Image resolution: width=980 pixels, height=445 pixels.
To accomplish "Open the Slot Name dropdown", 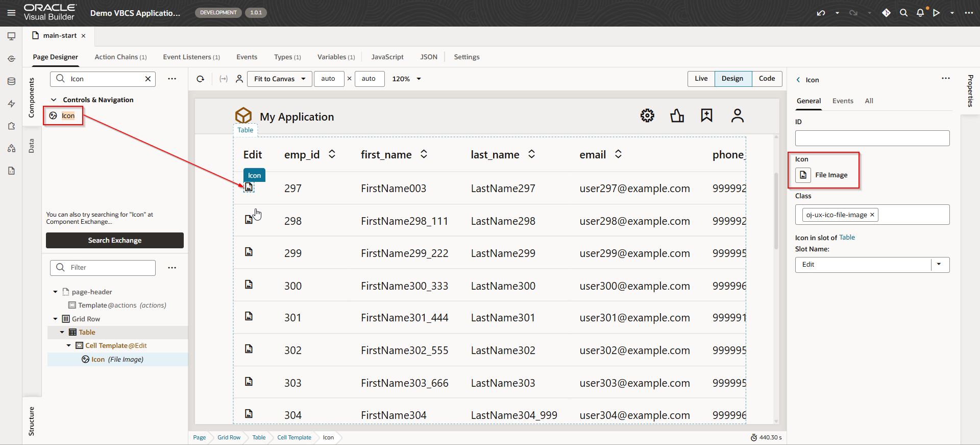I will click(939, 265).
